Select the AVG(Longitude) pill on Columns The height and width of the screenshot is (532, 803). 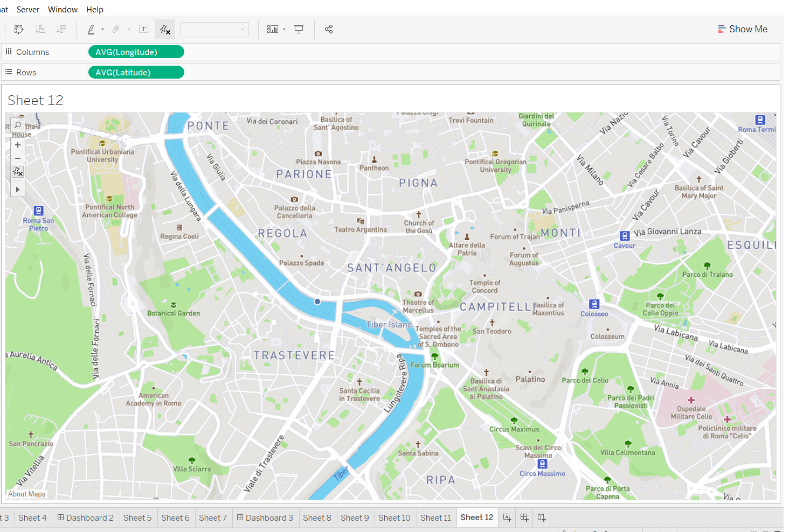136,51
